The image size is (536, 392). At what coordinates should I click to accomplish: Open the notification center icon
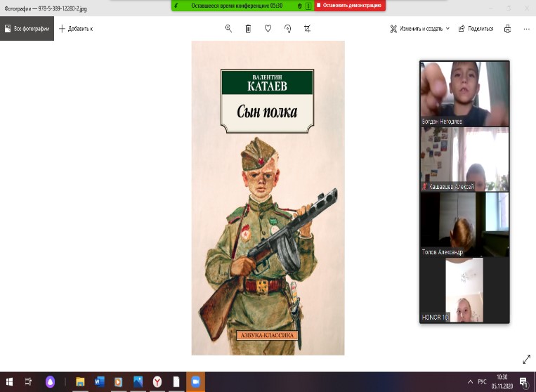click(523, 381)
